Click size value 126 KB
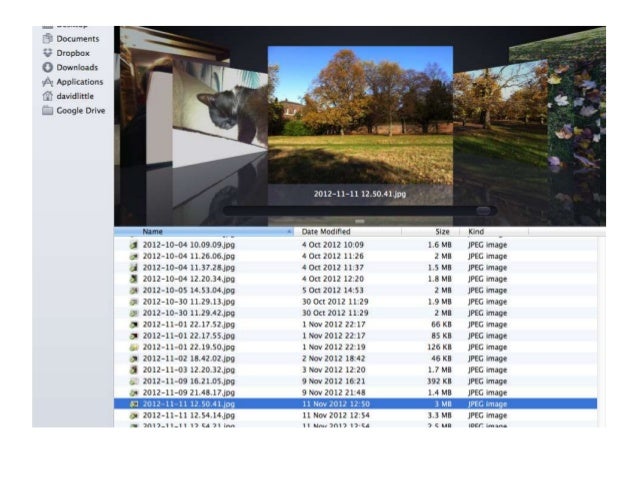Image resolution: width=638 pixels, height=479 pixels. click(439, 347)
